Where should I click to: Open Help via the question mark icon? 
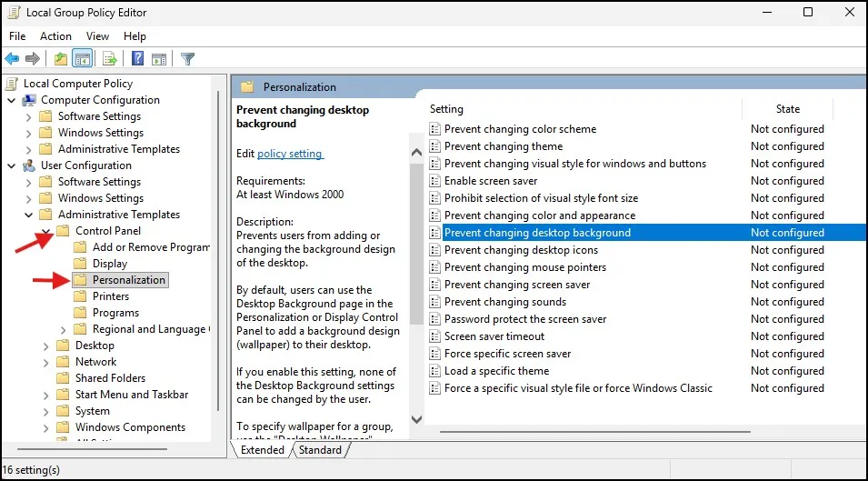click(x=137, y=59)
